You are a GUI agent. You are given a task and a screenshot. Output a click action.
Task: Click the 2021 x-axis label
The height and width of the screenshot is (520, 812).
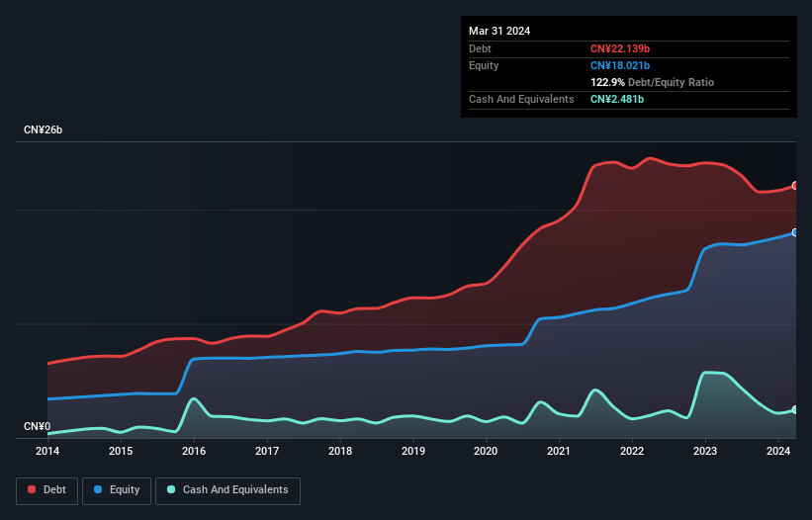click(559, 451)
